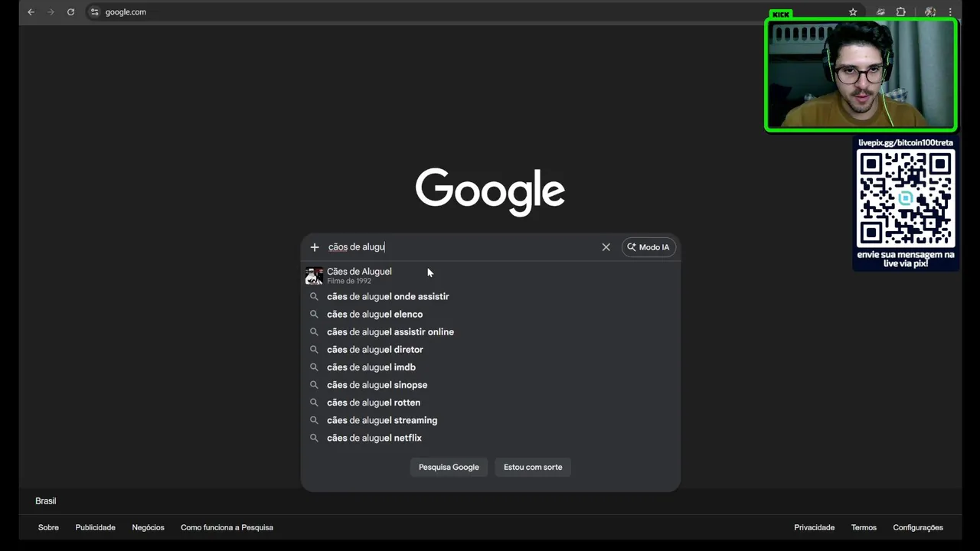Click the 'Brasil' footer text
Screen dimensions: 980x551
[46, 500]
